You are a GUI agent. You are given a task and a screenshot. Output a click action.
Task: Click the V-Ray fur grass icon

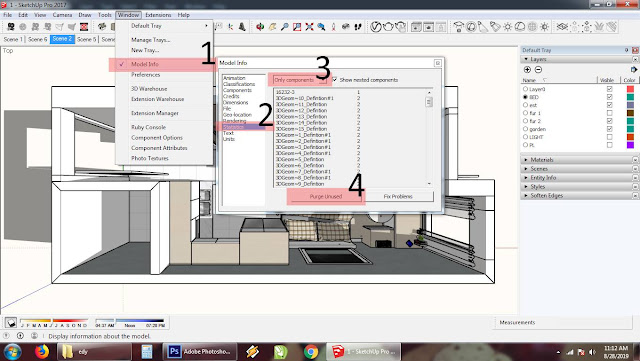599,27
